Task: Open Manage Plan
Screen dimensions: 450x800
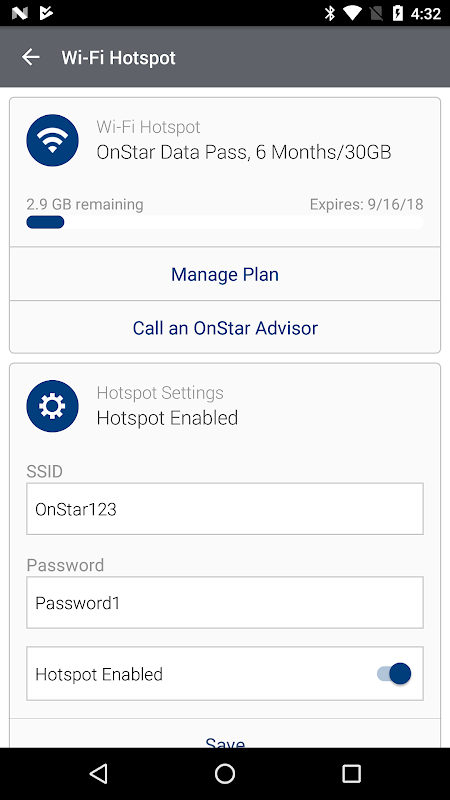Action: tap(225, 274)
